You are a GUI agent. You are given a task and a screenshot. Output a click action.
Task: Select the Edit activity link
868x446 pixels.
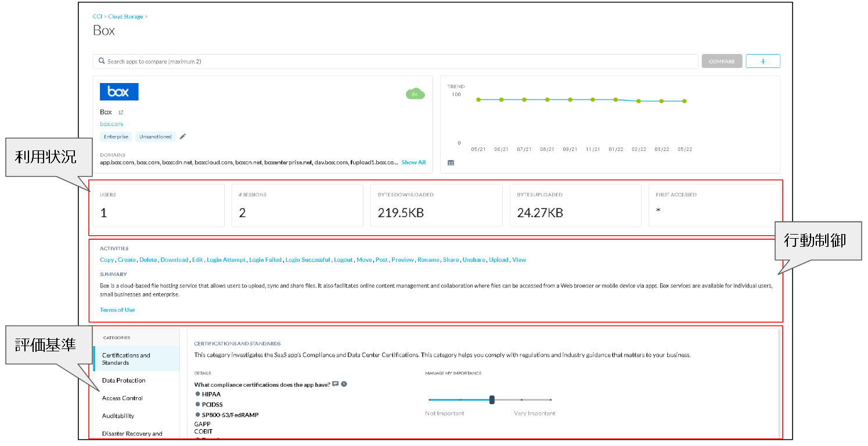[x=197, y=260]
